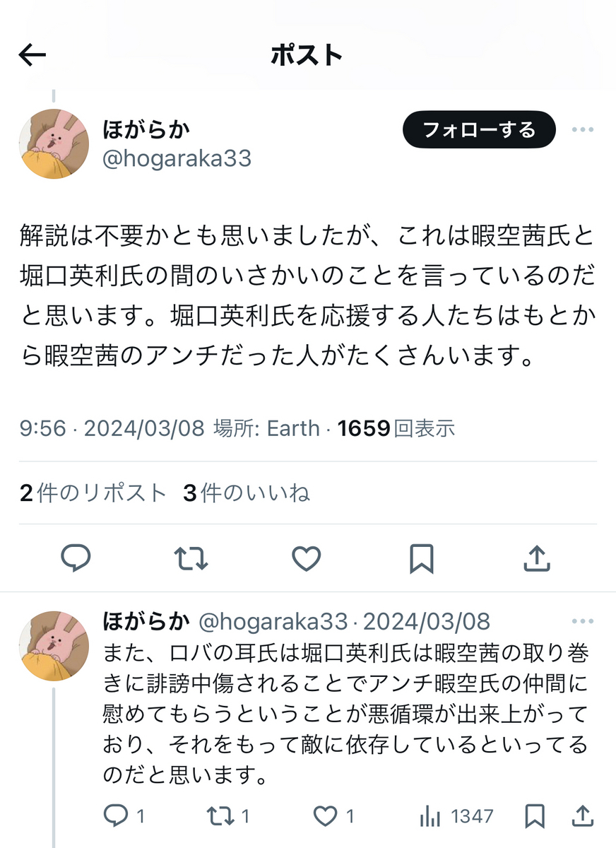Viewport: 616px width, 848px height.
Task: Tap the reply icon under main post
Action: [76, 558]
